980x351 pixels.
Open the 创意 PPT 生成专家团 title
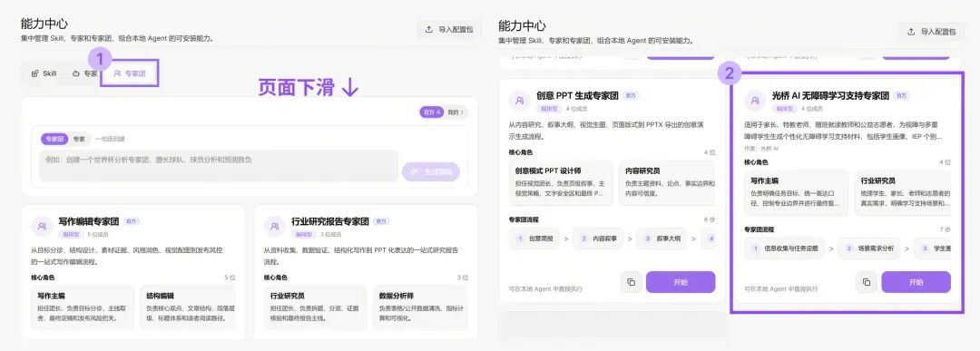click(577, 95)
